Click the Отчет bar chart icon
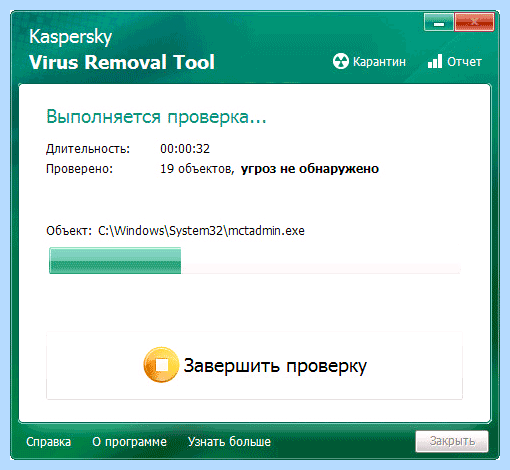Image resolution: width=510 pixels, height=470 pixels. 435,61
